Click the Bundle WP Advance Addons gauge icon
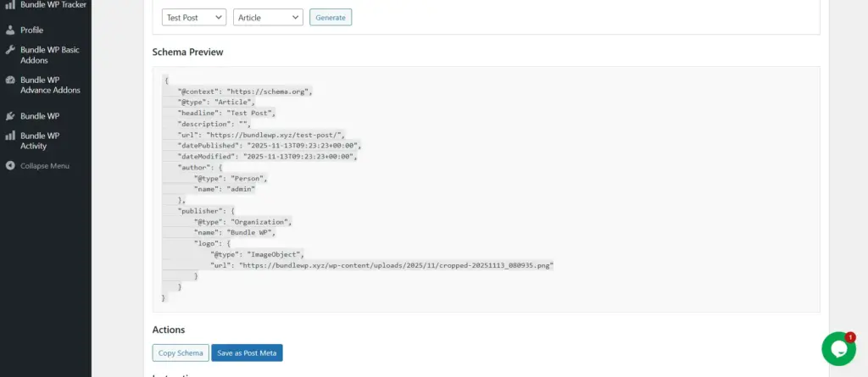The image size is (868, 377). (10, 80)
